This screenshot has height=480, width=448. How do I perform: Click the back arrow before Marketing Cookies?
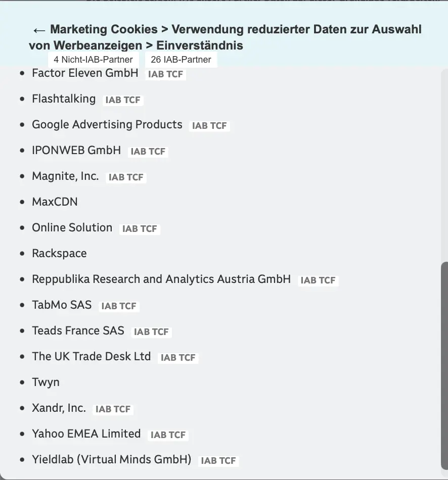39,30
